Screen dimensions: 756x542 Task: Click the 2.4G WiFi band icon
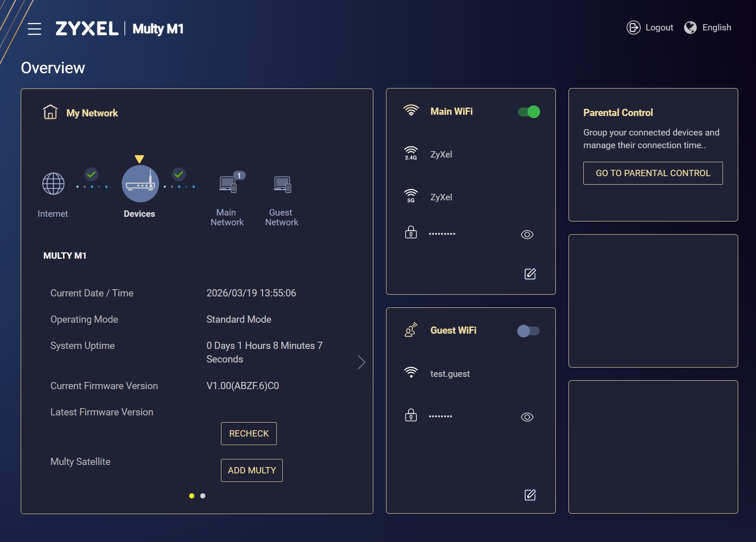pyautogui.click(x=411, y=153)
